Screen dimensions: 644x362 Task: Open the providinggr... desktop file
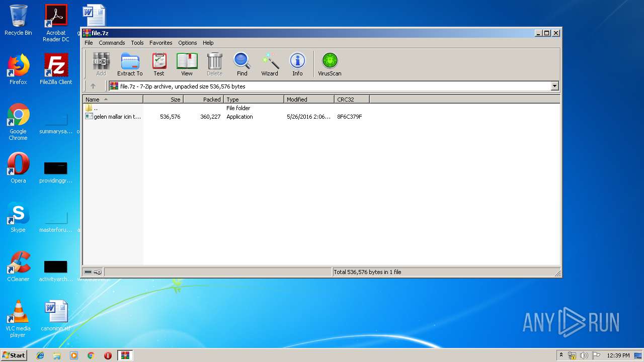point(56,172)
